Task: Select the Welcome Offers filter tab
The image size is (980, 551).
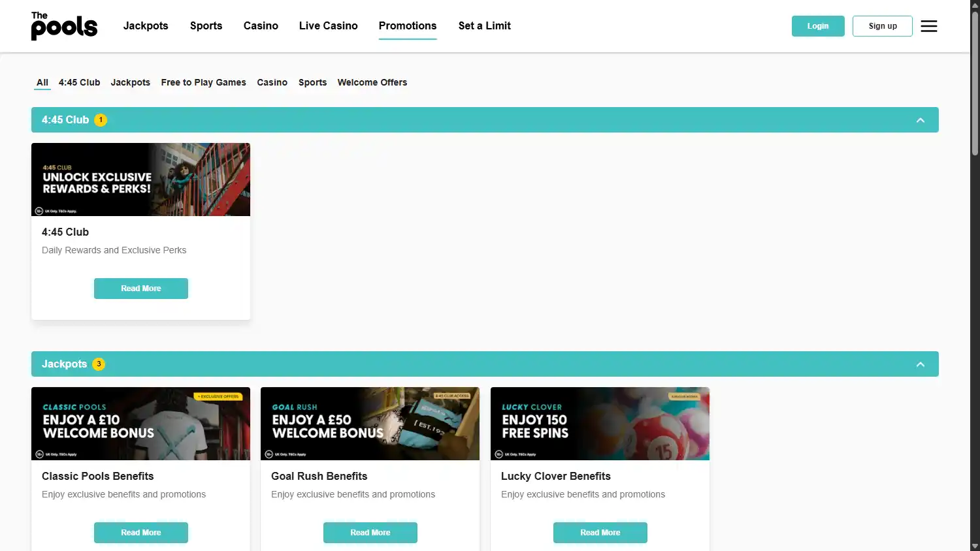Action: pyautogui.click(x=372, y=82)
